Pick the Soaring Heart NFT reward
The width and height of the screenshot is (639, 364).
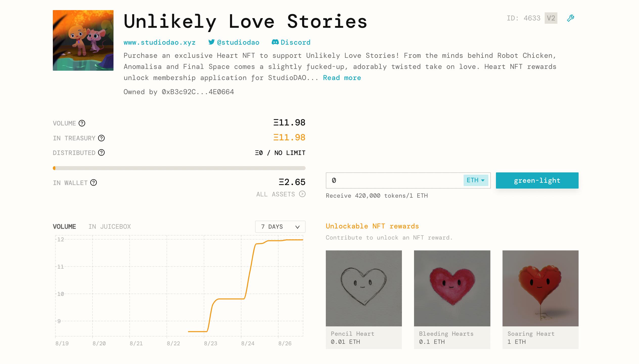pos(540,299)
